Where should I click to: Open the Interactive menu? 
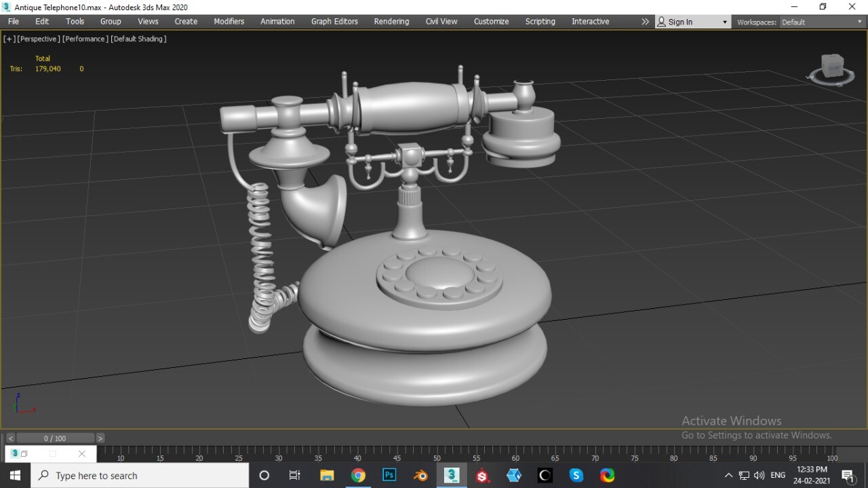point(590,22)
